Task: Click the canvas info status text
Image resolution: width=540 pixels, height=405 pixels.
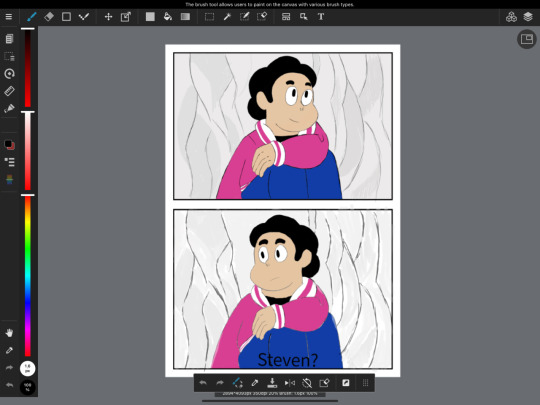Action: pos(270,394)
